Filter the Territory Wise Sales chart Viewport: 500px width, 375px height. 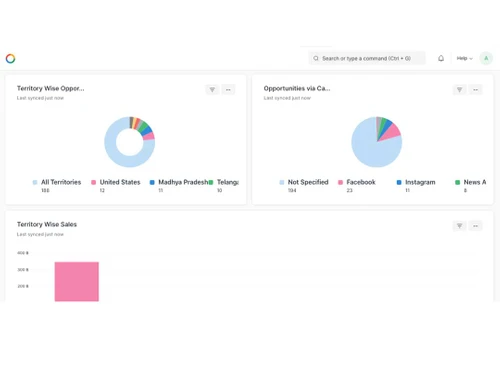[x=459, y=226]
